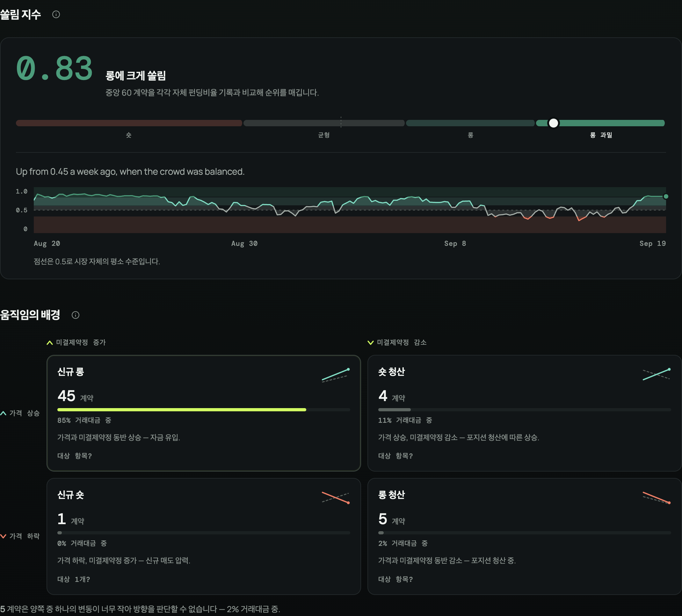Click the 미결제약정 감소 down chevron

370,342
